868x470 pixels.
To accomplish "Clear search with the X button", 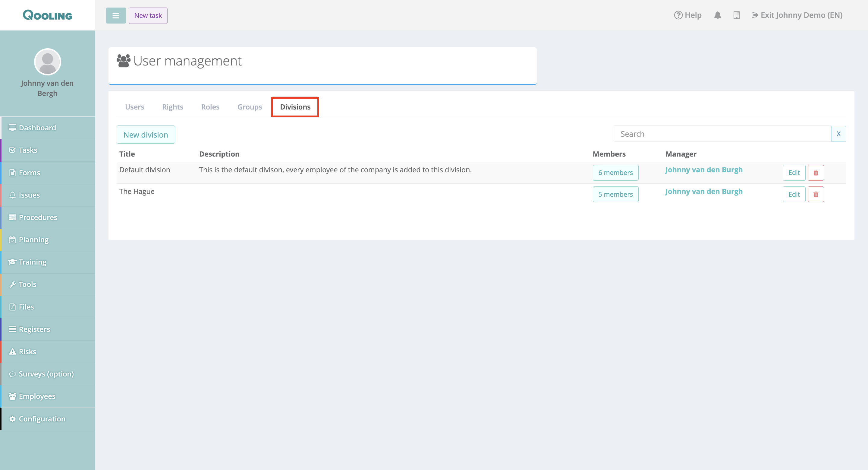I will point(838,134).
